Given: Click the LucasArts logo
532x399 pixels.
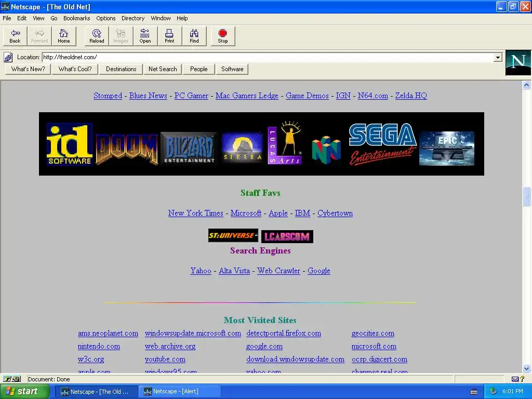Looking at the screenshot, I should pyautogui.click(x=285, y=143).
